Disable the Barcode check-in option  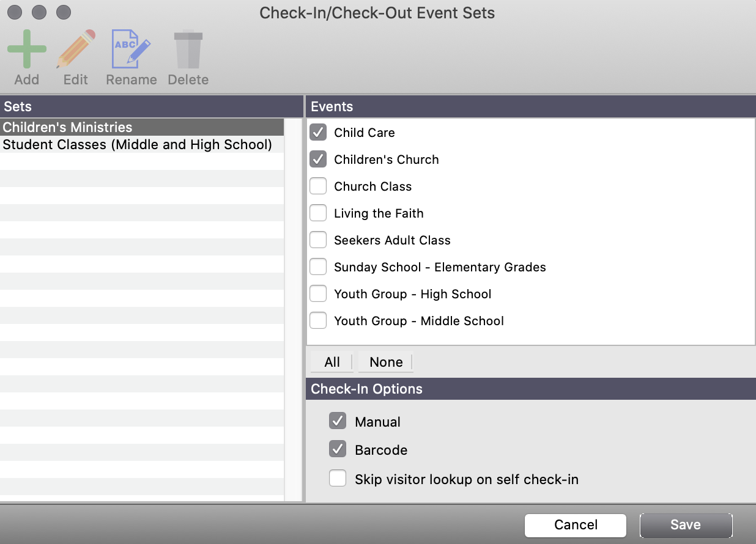pos(338,449)
